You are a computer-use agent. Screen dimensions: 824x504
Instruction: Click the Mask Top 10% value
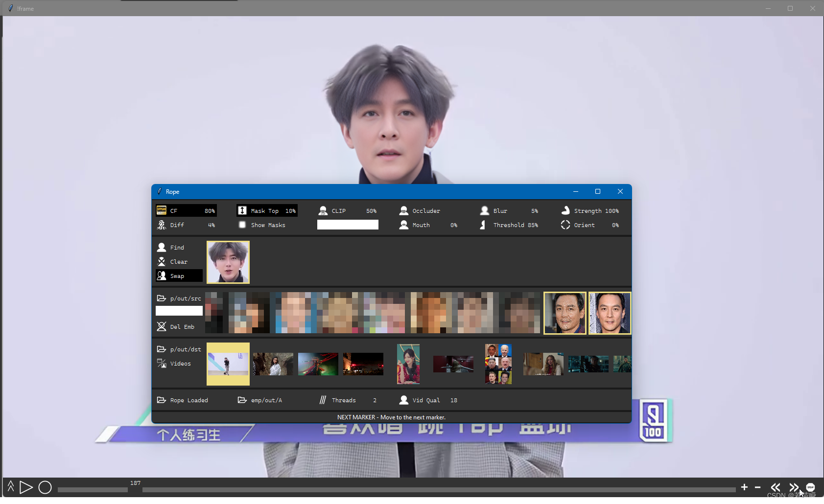(290, 211)
